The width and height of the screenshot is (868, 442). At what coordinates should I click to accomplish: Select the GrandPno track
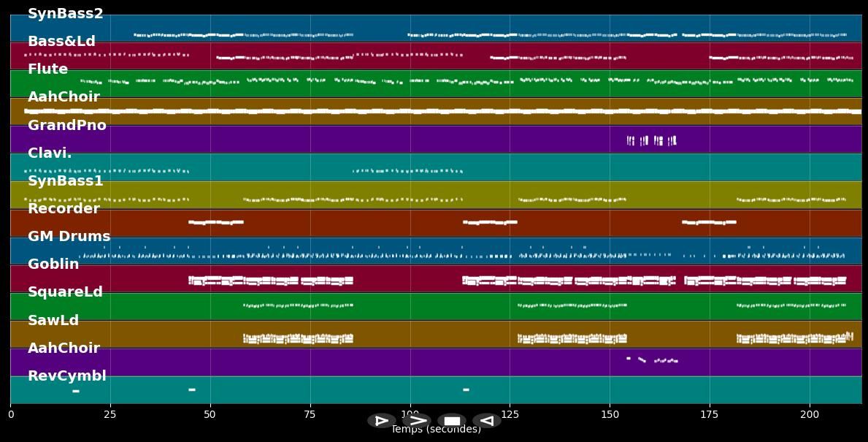pyautogui.click(x=67, y=125)
